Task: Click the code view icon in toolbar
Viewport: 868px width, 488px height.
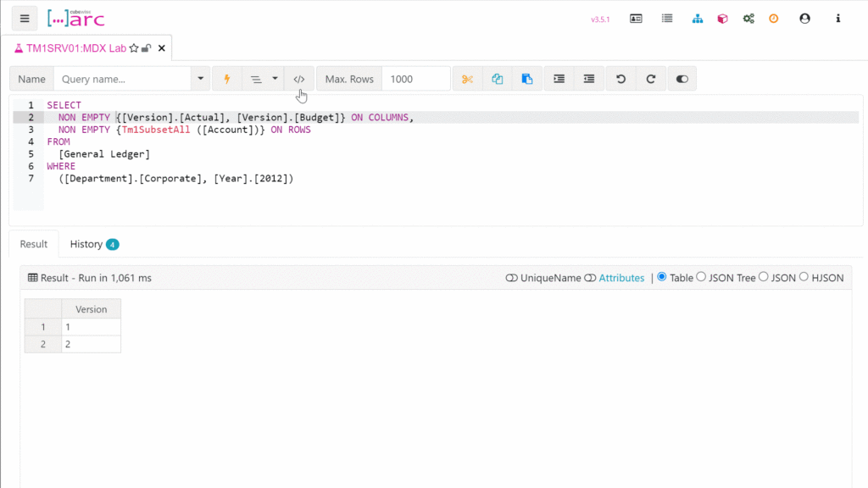Action: (x=298, y=79)
